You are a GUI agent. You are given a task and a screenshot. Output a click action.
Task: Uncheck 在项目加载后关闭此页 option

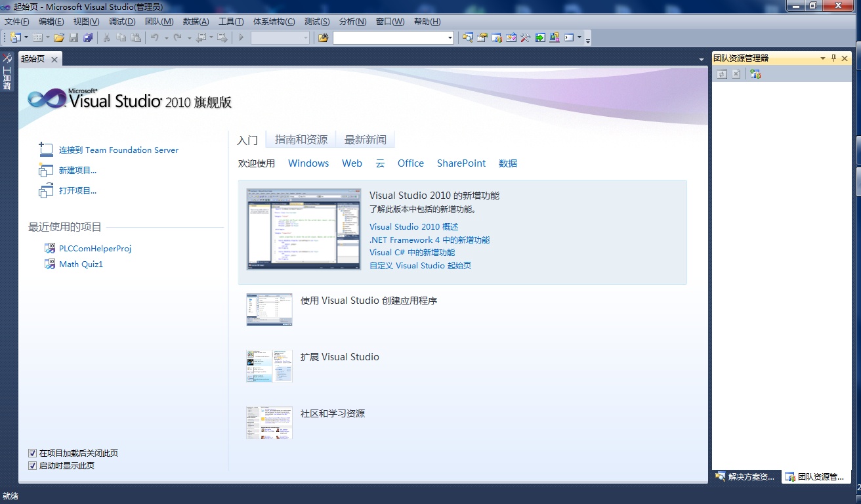pyautogui.click(x=32, y=453)
